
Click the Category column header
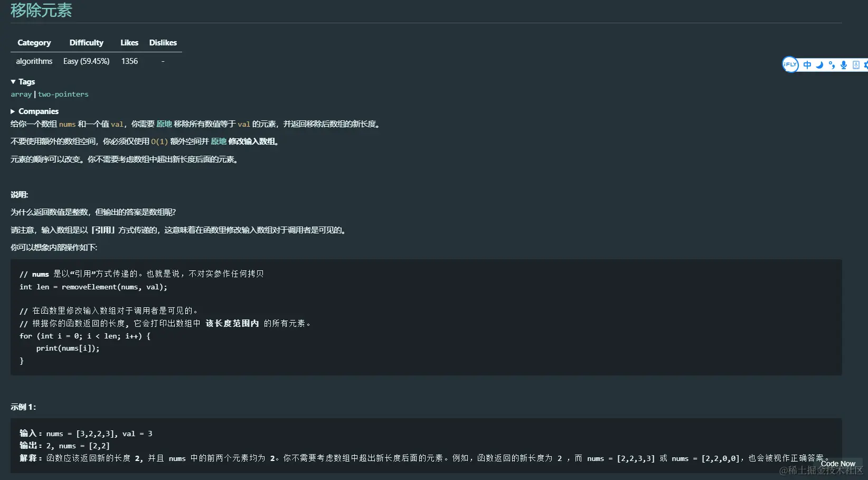pyautogui.click(x=34, y=43)
